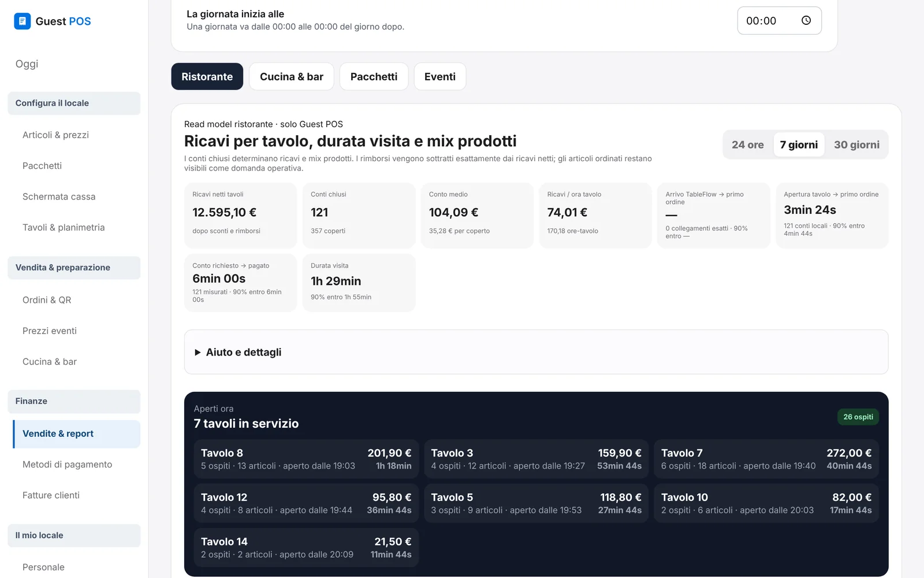
Task: Collapse the Il mio locale section
Action: [74, 535]
